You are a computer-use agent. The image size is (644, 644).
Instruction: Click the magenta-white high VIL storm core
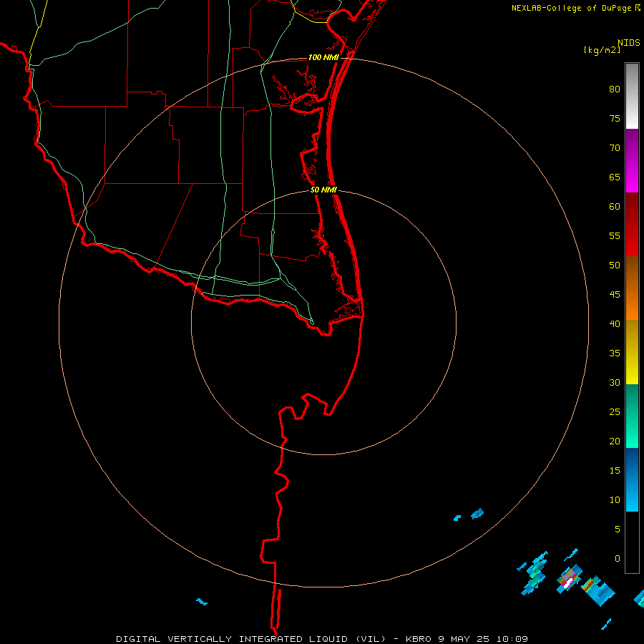(568, 582)
